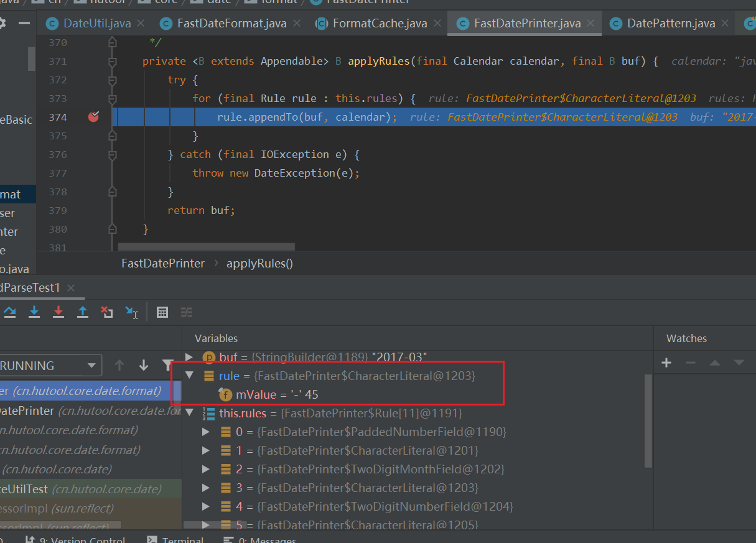This screenshot has height=543, width=756.
Task: Move watch down with the triangle icon
Action: [739, 363]
